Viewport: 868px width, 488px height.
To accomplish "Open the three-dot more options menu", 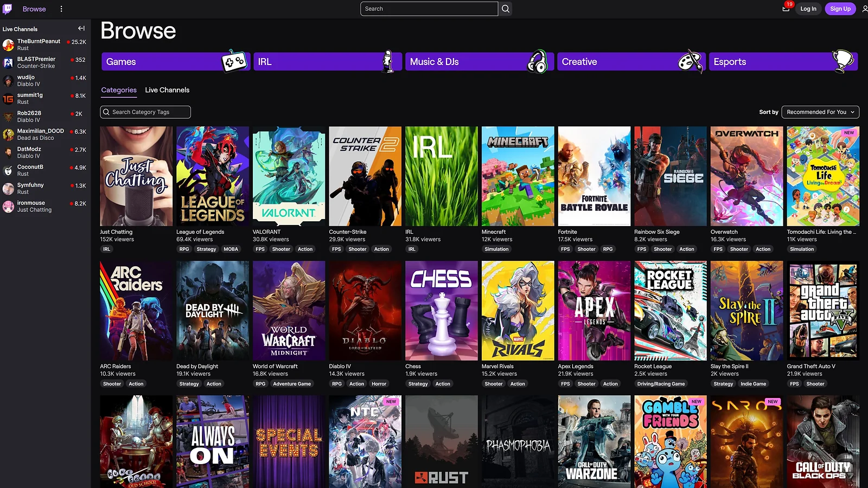I will coord(61,9).
